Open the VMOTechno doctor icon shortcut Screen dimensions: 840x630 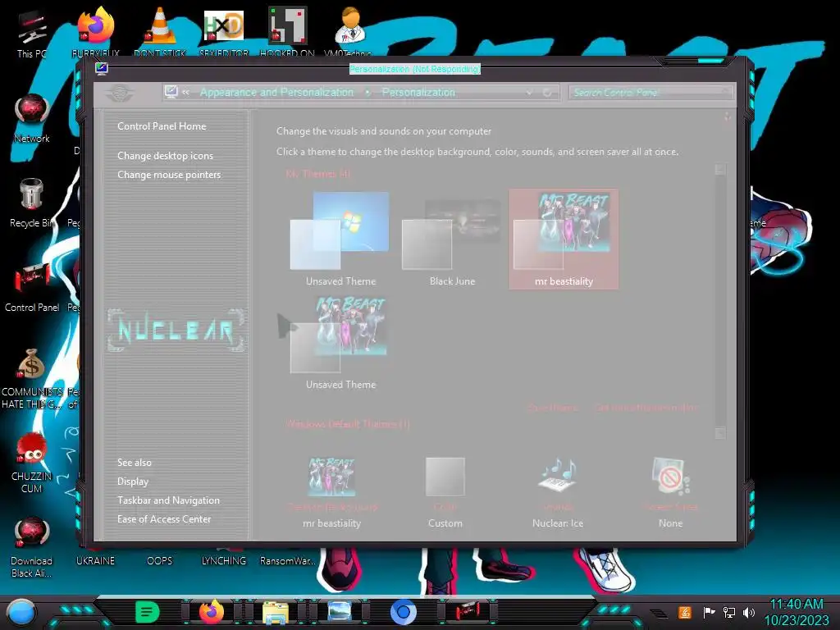(348, 30)
